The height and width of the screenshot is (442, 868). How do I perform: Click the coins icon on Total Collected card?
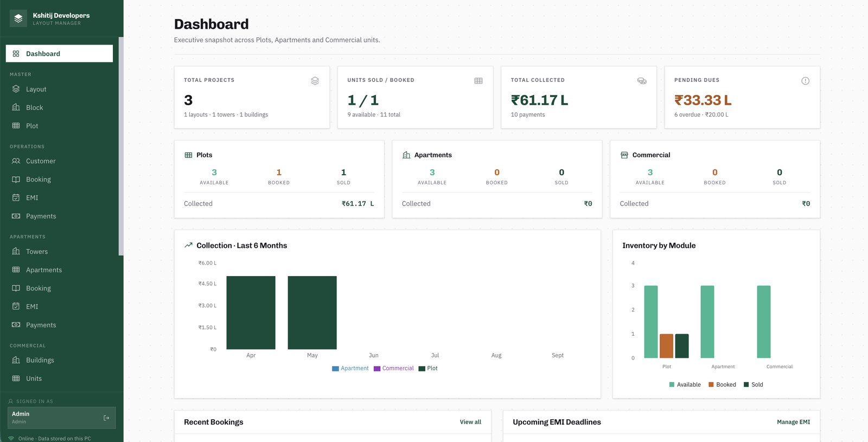(642, 81)
